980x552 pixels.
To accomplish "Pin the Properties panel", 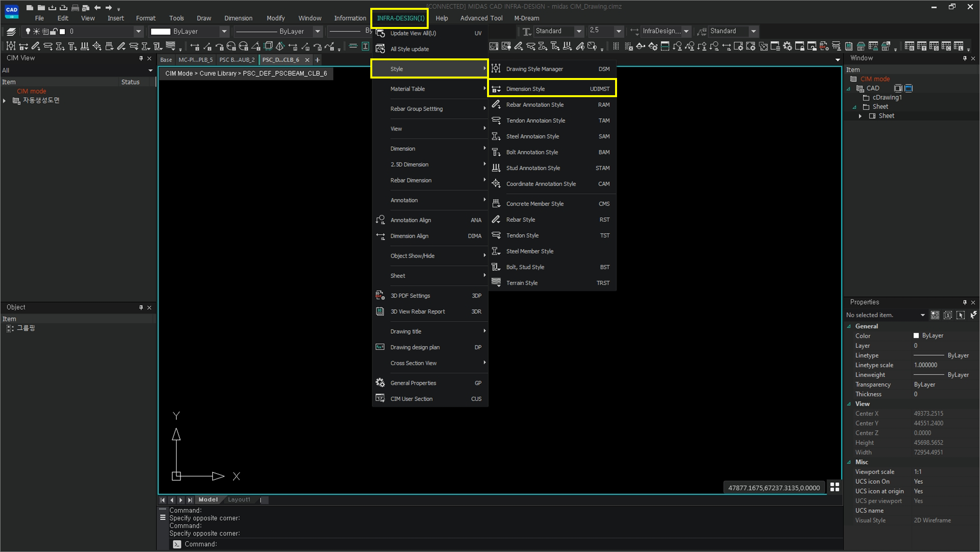I will (965, 302).
